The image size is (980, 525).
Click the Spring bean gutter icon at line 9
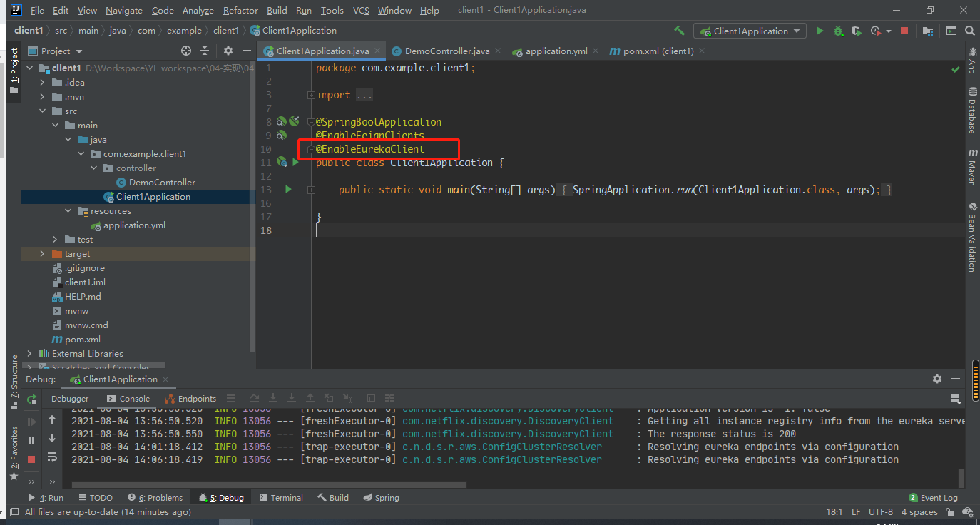pos(282,135)
